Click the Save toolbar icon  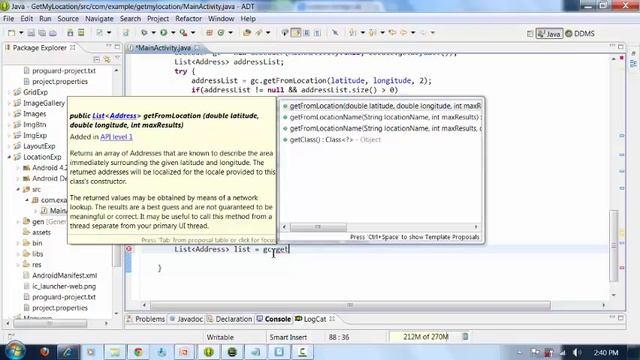point(31,33)
